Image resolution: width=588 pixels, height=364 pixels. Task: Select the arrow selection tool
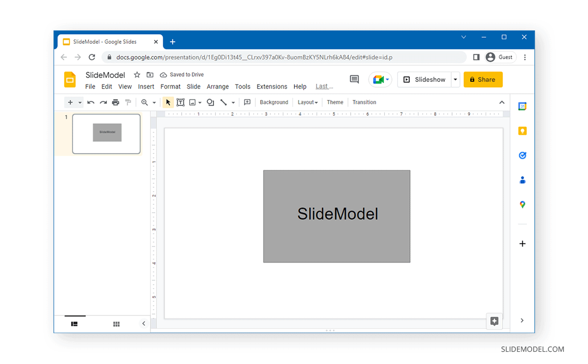[x=168, y=102]
